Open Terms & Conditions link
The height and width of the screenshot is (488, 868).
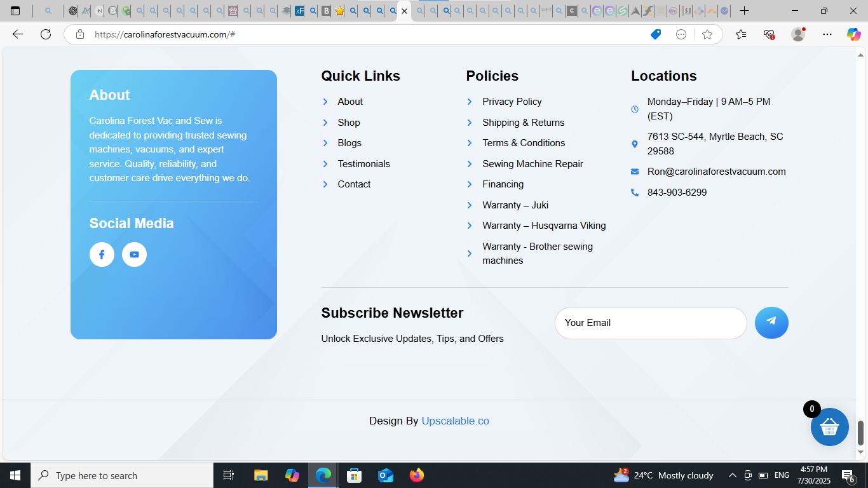pos(524,143)
